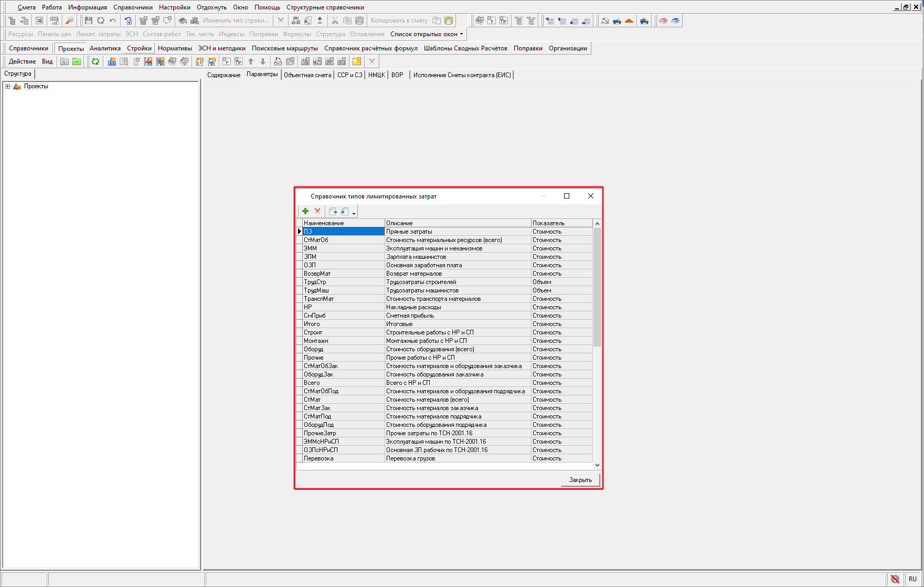
Task: Click the Нормативы toolbar button
Action: click(175, 48)
